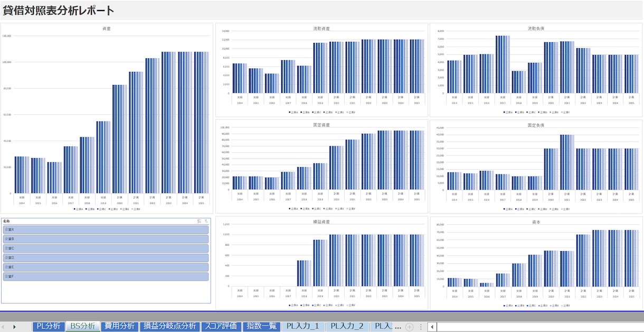Click the horizontal scrollbar track
Image resolution: width=644 pixels, height=332 pixels.
pos(539,327)
